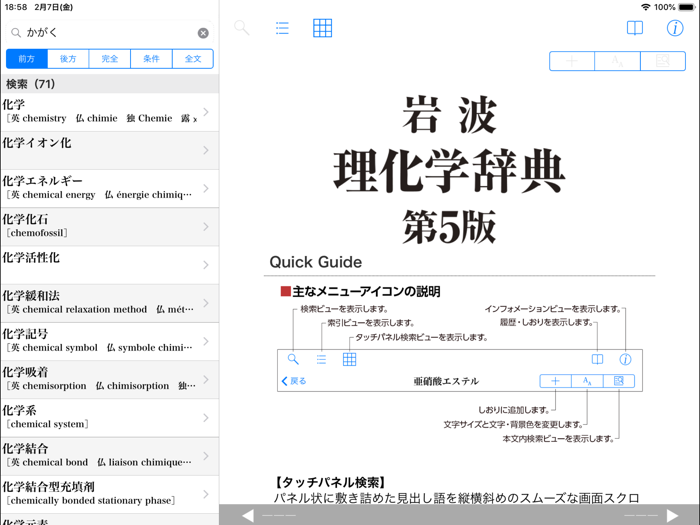Click the 18:58 clock in status bar
The width and height of the screenshot is (700, 525).
click(x=16, y=7)
